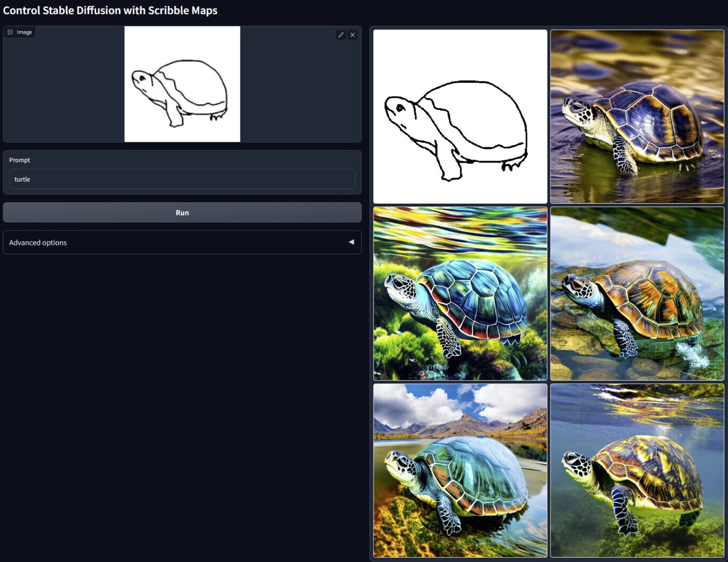The image size is (728, 562).
Task: Click the Image component label tab
Action: pos(23,31)
